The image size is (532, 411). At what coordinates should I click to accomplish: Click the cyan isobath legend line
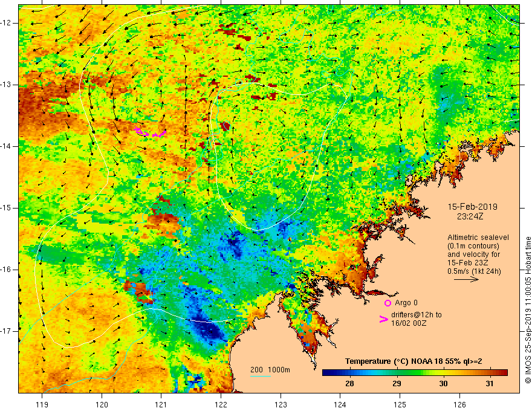point(261,376)
